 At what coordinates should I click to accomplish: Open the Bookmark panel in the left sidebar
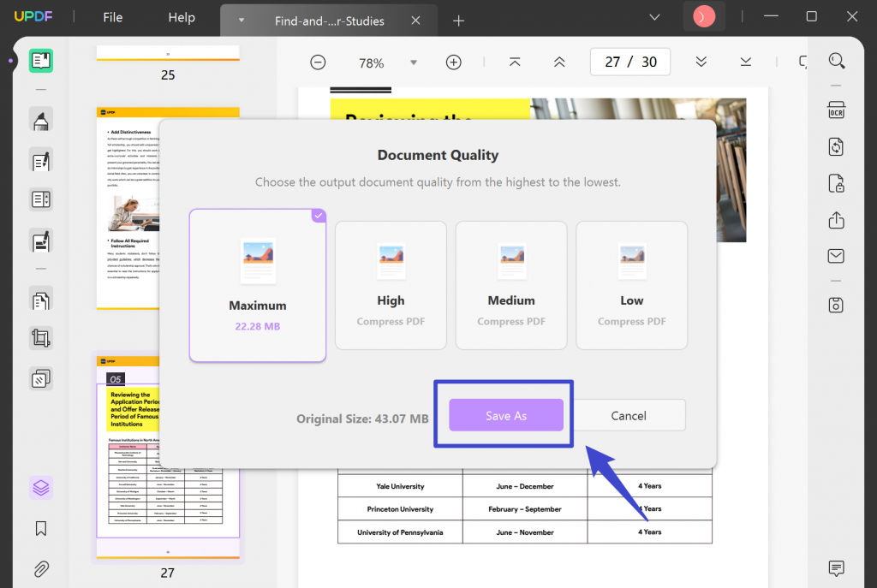(x=41, y=529)
